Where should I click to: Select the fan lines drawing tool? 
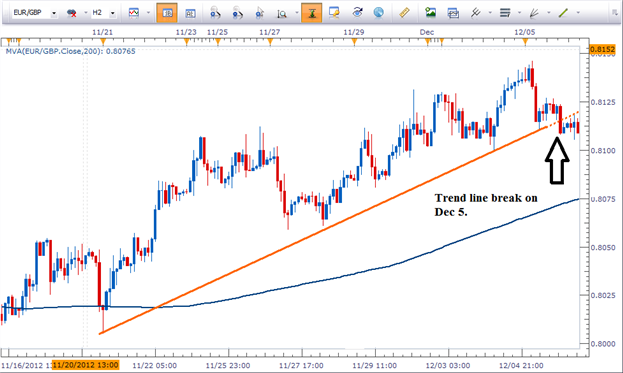coord(534,13)
